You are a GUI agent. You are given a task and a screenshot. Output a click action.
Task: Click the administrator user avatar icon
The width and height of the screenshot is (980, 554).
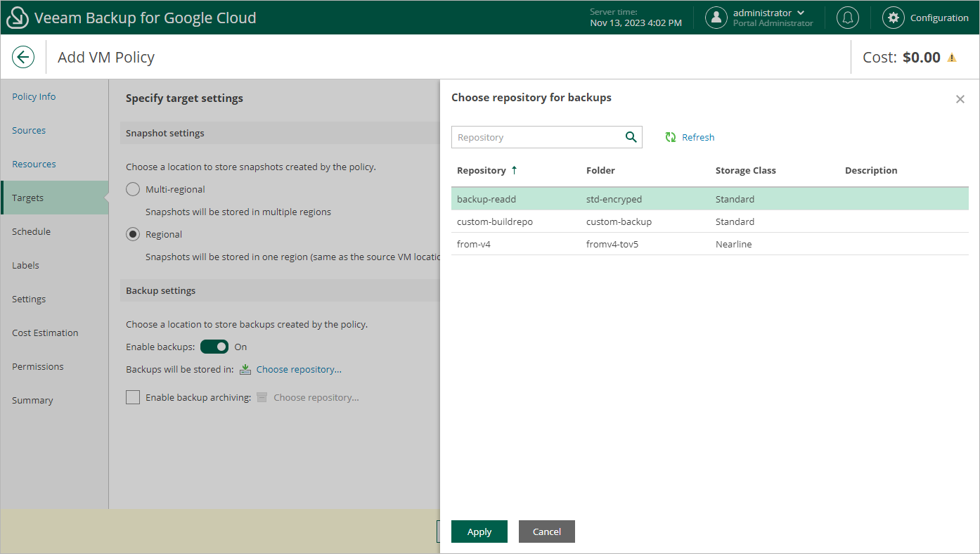coord(716,18)
